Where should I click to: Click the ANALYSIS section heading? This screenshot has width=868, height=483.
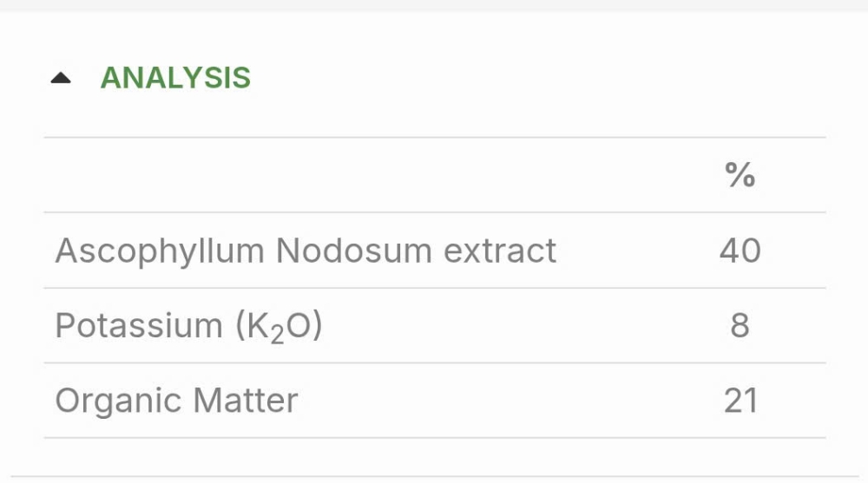point(175,77)
